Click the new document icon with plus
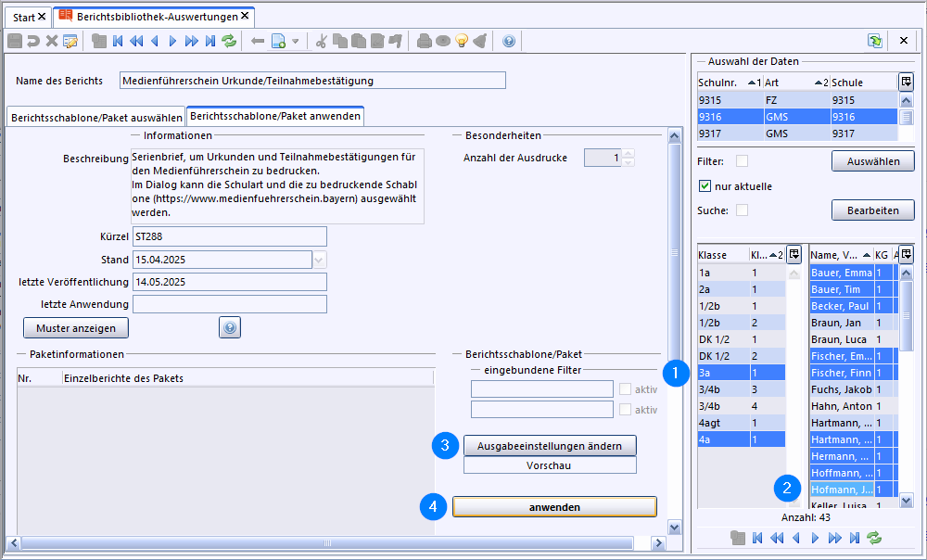 pyautogui.click(x=278, y=41)
